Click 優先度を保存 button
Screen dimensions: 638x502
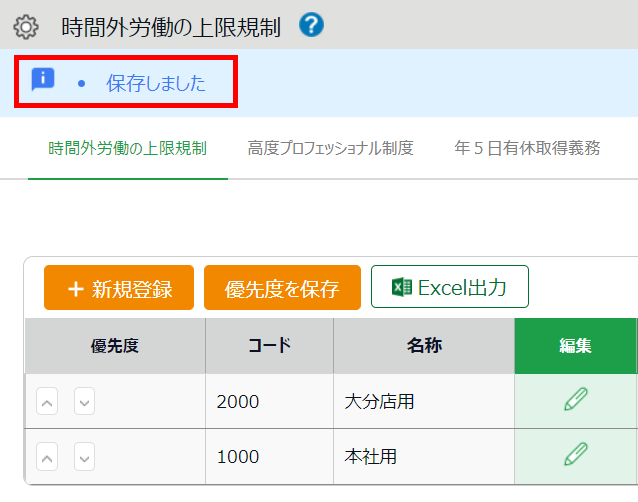tap(281, 289)
